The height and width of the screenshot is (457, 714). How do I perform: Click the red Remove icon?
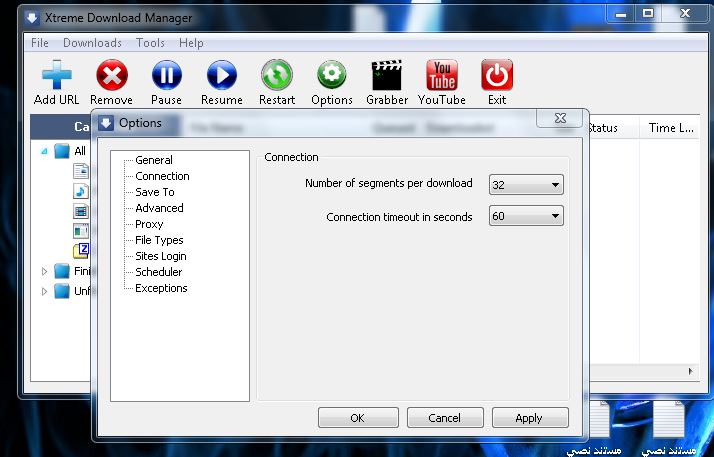point(111,76)
